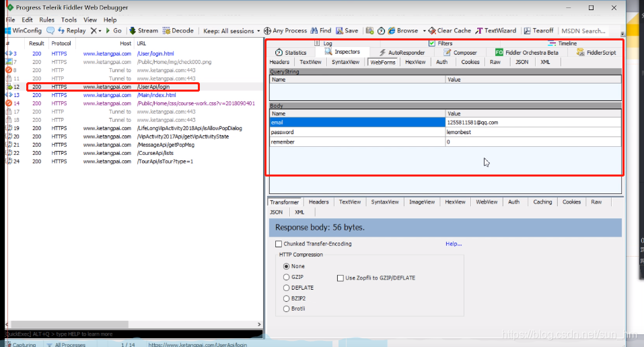Toggle the Decode toolbar button

(178, 31)
